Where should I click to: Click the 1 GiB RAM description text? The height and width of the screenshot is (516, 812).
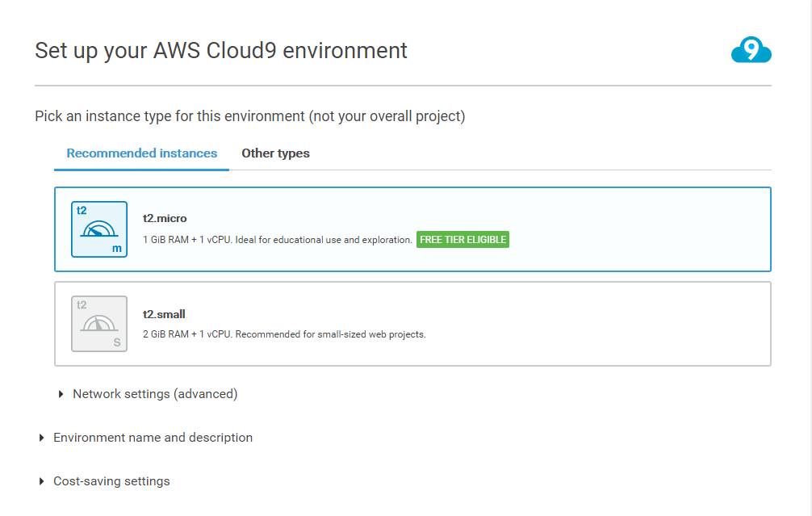277,240
